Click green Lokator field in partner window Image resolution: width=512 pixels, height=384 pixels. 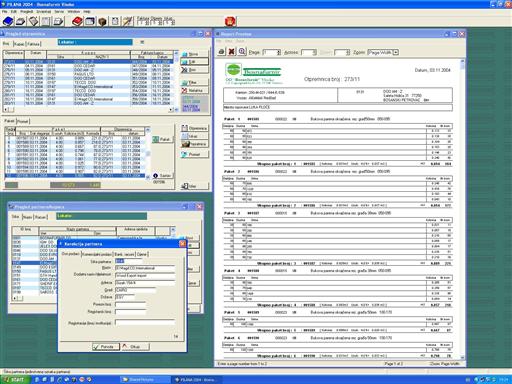101,216
